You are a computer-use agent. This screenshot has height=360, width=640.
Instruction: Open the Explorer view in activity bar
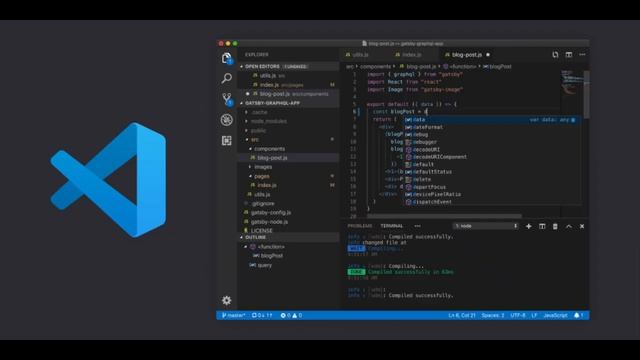click(x=227, y=58)
